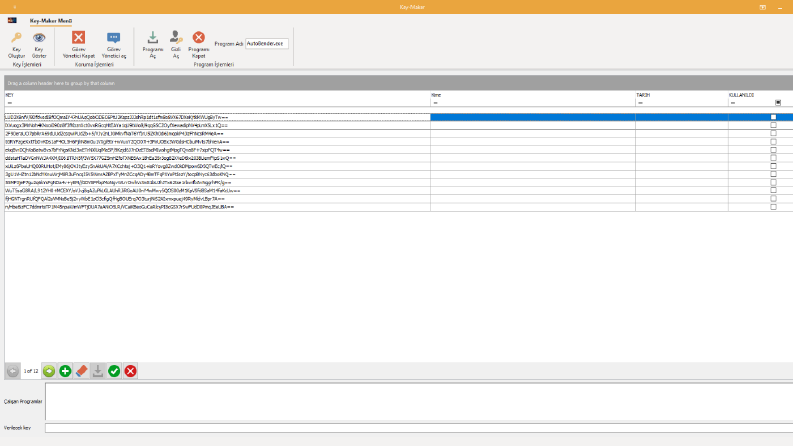
Task: Click the Çalışan Programlar text area
Action: click(x=419, y=402)
